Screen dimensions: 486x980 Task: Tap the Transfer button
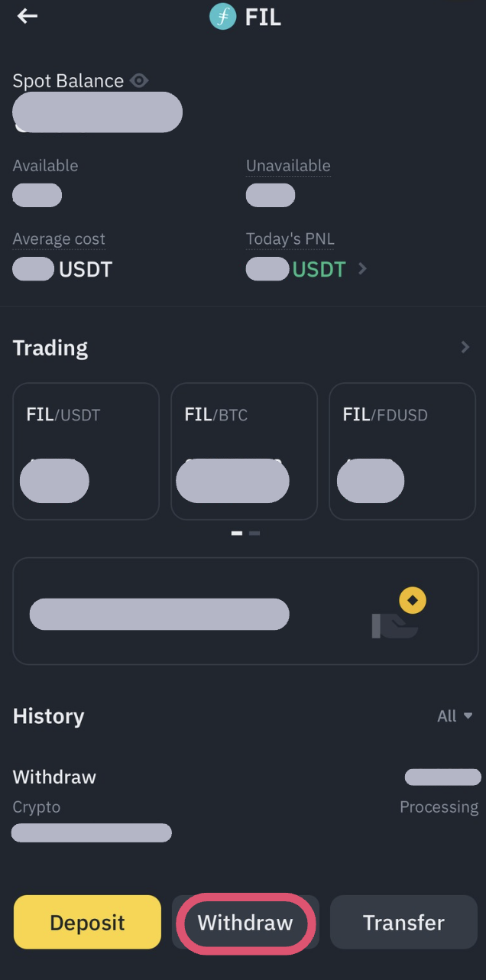(x=403, y=922)
